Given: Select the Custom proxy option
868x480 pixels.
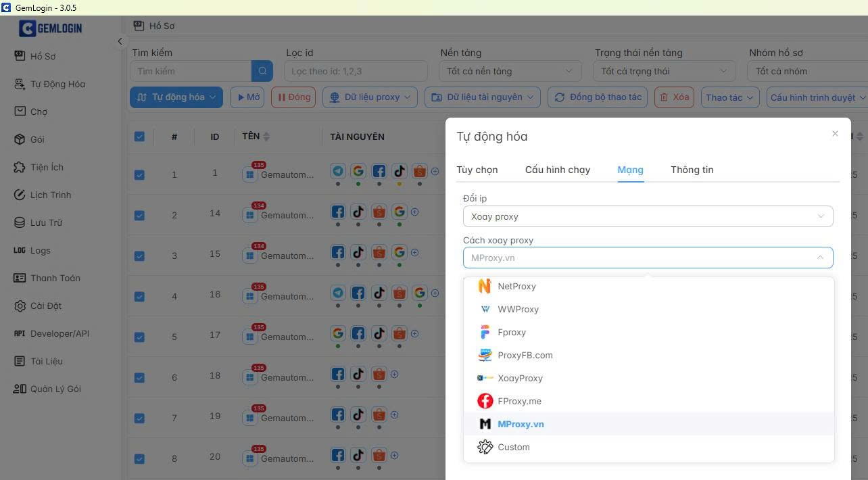Looking at the screenshot, I should pyautogui.click(x=648, y=447).
